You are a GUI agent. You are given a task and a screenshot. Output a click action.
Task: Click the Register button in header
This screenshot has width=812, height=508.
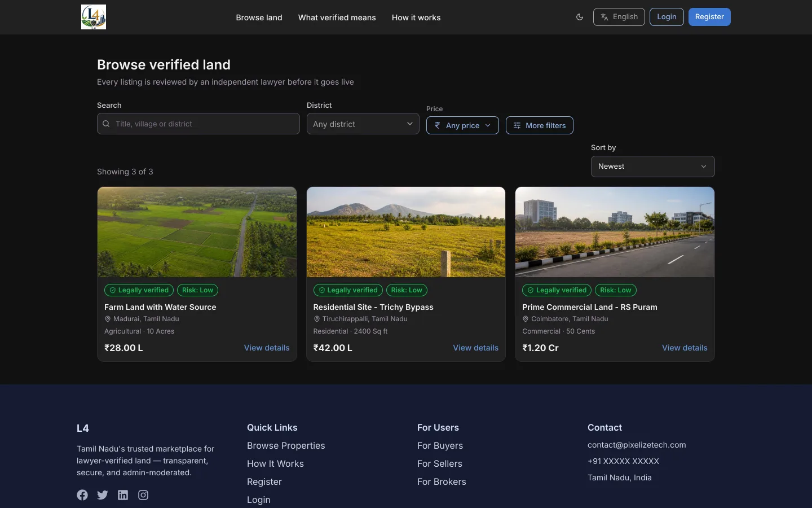(x=709, y=17)
